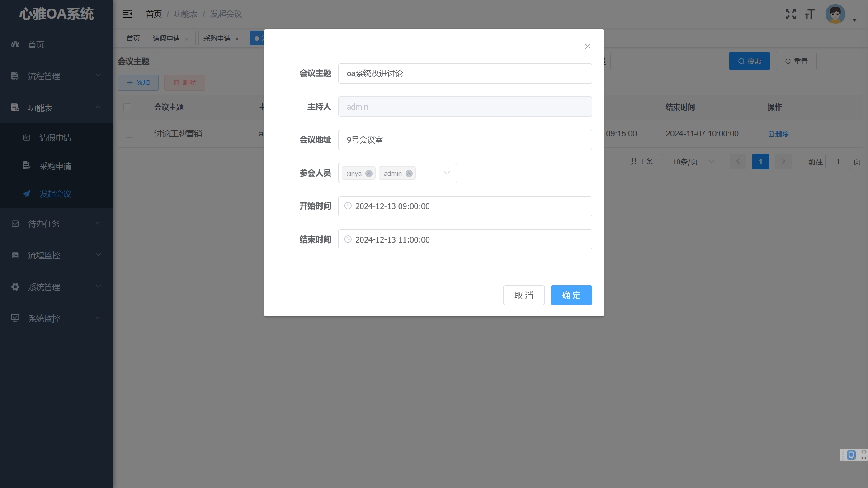Click the clock icon in 结束时间 field
The height and width of the screenshot is (488, 868).
(x=348, y=239)
